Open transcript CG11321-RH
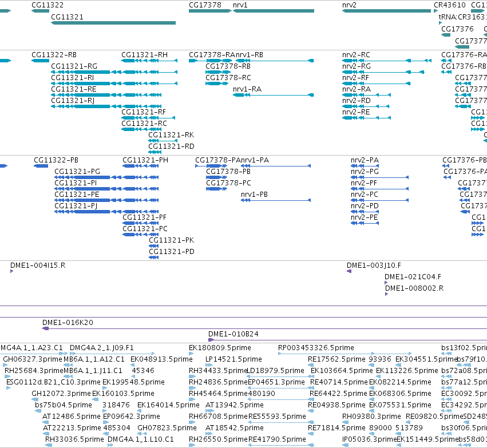 144,55
